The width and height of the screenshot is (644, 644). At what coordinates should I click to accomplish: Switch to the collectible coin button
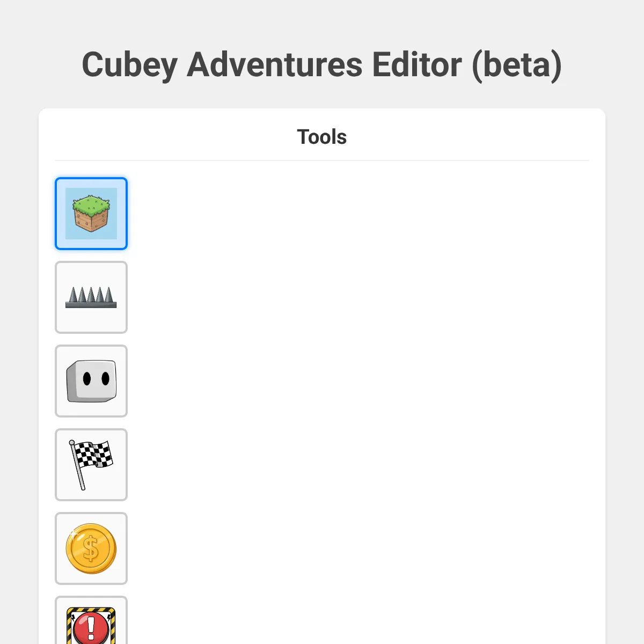[91, 548]
